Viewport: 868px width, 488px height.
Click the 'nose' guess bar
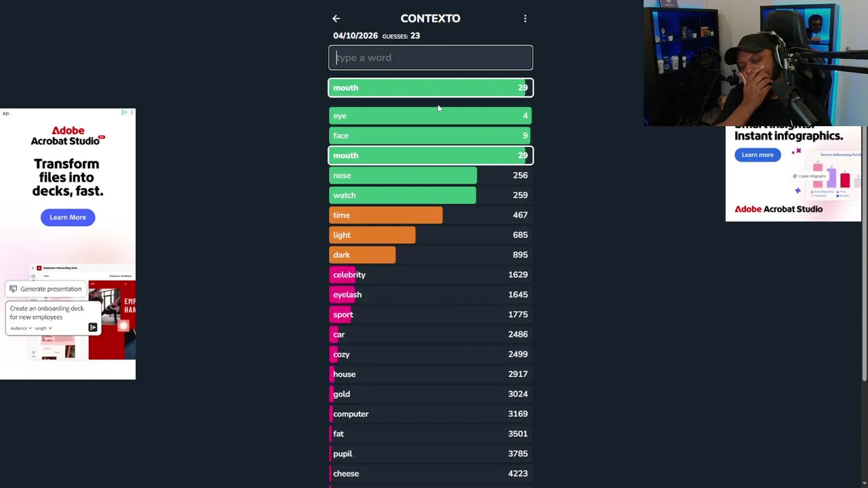403,176
